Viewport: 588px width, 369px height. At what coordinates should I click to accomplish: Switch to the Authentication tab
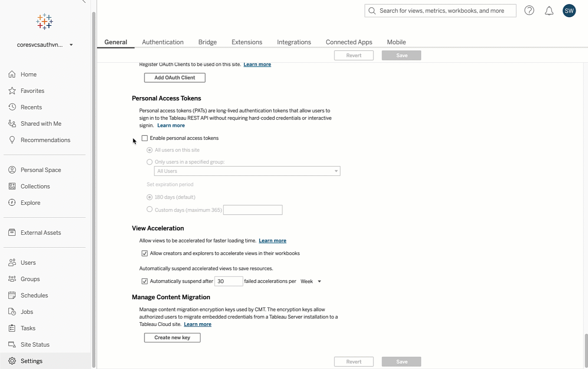[x=163, y=42]
